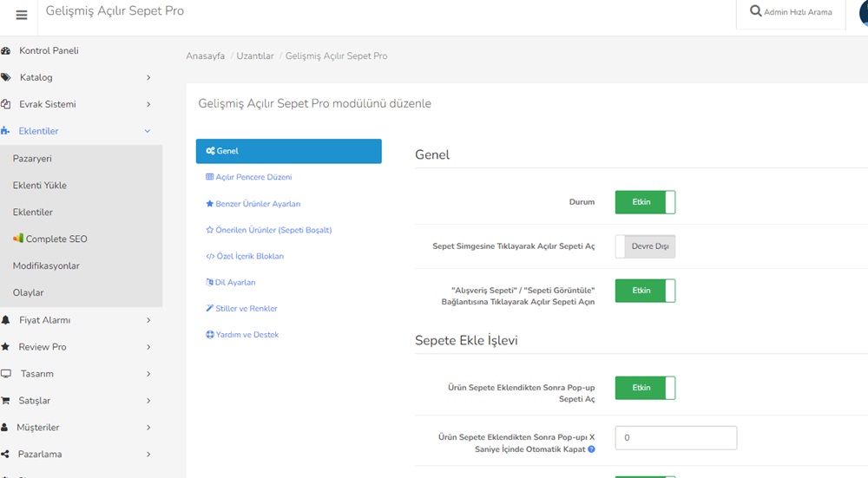Screen dimensions: 868x478
Task: Go to Uzantılar breadcrumb link
Action: coord(255,56)
